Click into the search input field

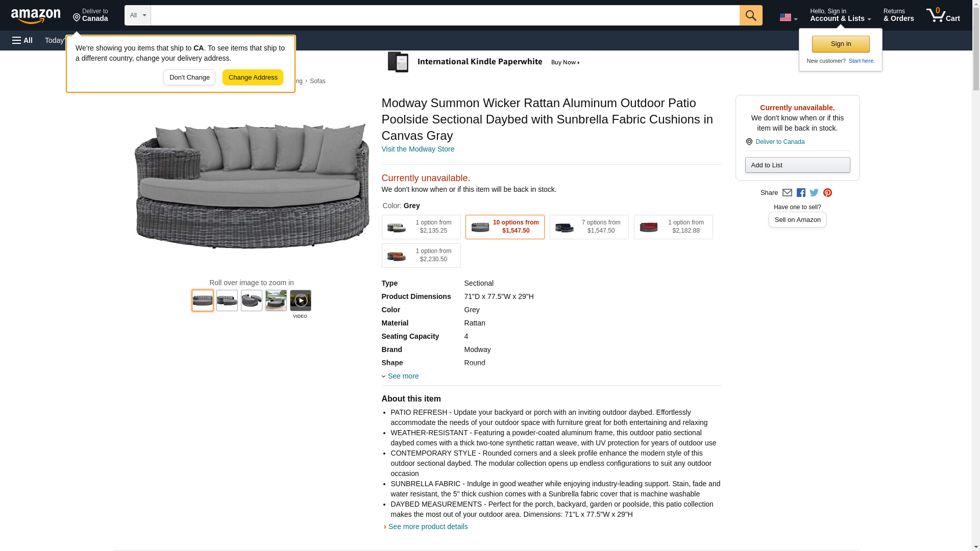tap(445, 15)
